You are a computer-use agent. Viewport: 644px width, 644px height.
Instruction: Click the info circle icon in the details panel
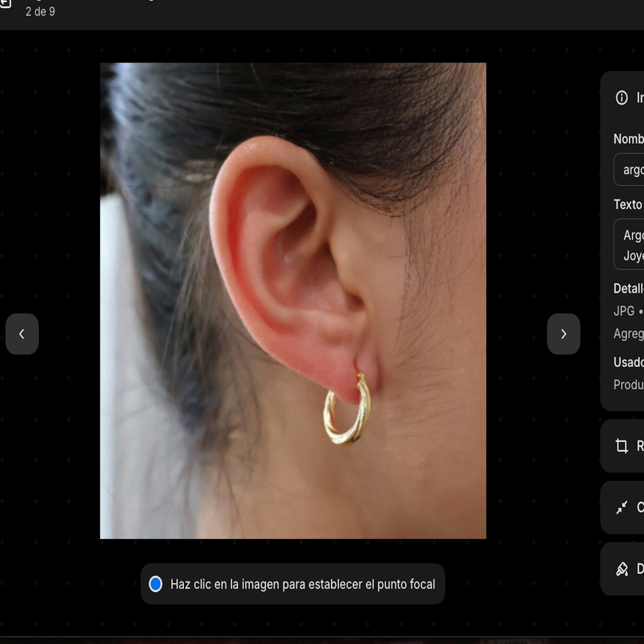click(x=622, y=98)
